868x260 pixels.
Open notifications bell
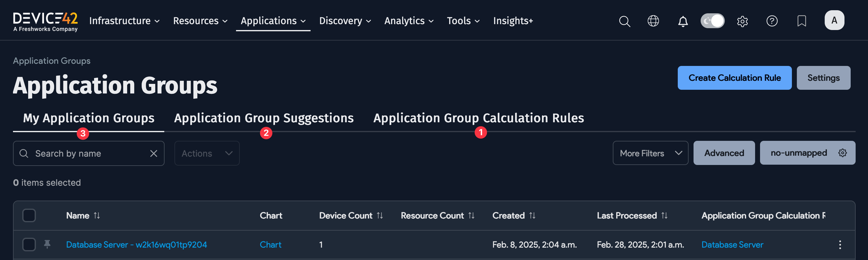683,21
